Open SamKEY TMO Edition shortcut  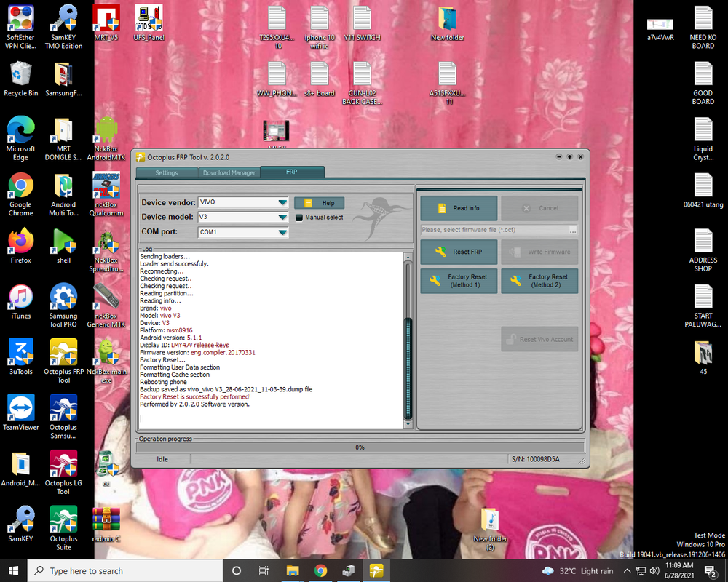pyautogui.click(x=63, y=27)
